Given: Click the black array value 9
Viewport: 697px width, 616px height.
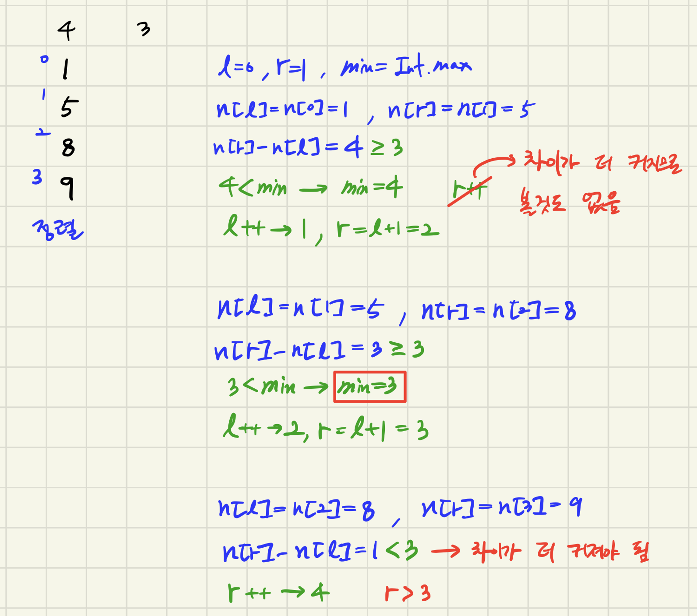Looking at the screenshot, I should pos(68,188).
